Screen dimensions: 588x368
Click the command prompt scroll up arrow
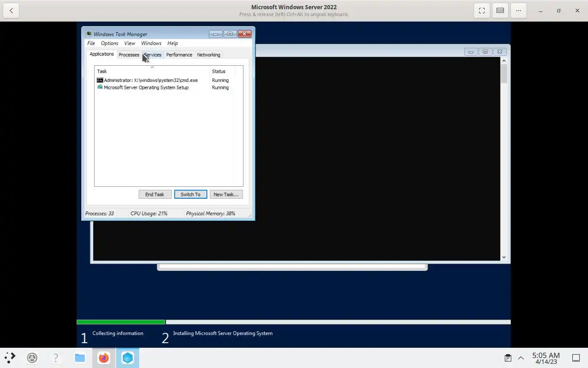[x=504, y=61]
